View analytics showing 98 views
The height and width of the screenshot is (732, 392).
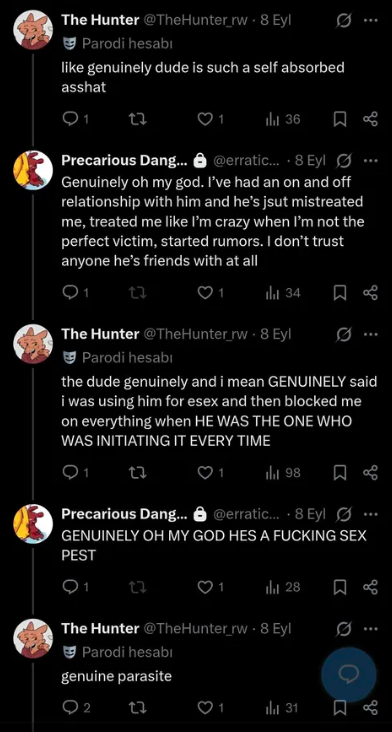pyautogui.click(x=283, y=473)
